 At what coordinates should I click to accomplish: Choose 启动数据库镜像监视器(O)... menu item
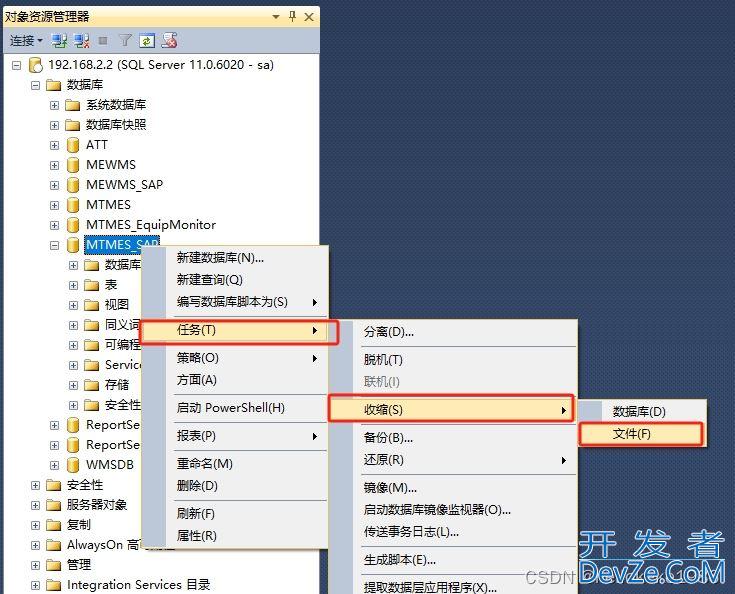click(x=452, y=510)
